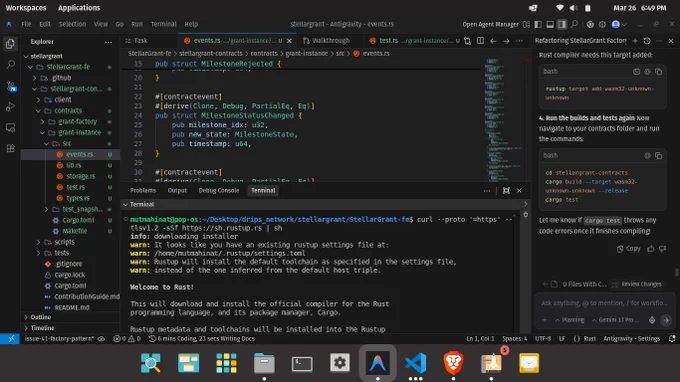680x382 pixels.
Task: Close the terminal panel
Action: tap(519, 190)
